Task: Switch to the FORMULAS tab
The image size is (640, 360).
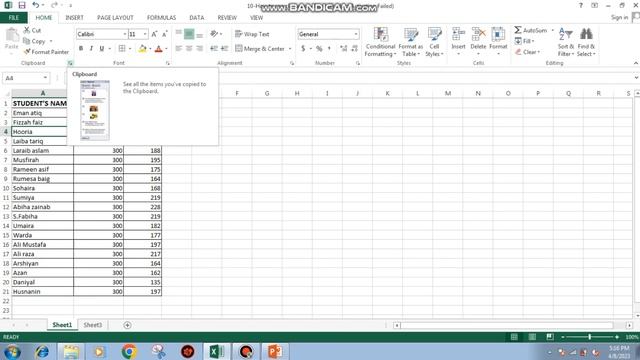Action: point(161,18)
